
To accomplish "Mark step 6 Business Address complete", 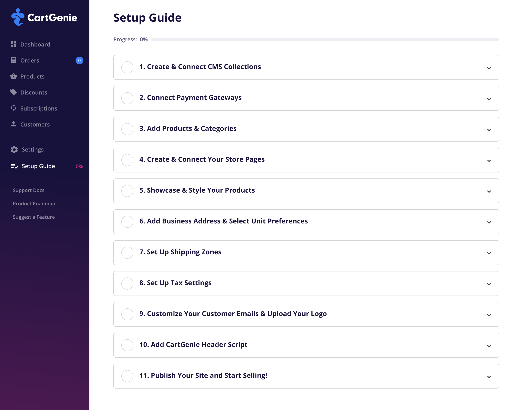I will 127,222.
